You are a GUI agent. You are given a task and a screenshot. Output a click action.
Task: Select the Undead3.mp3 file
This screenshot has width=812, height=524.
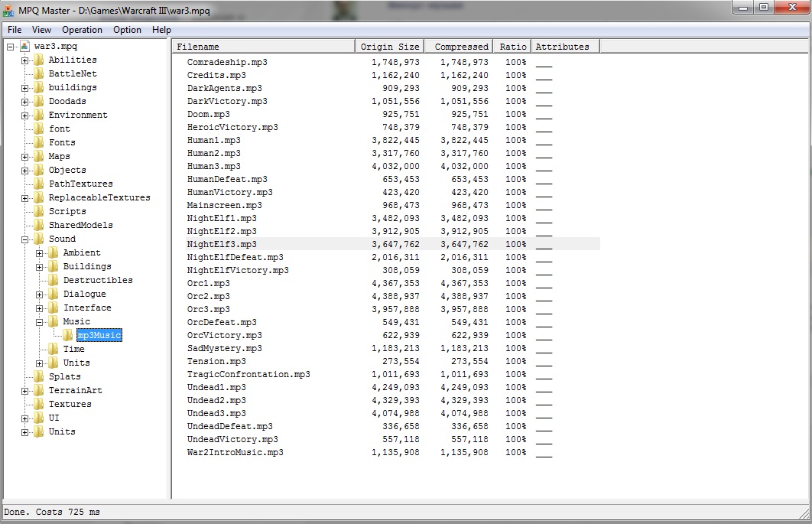click(x=216, y=414)
